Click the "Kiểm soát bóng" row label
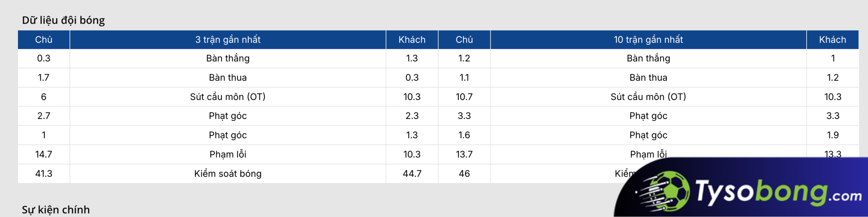The width and height of the screenshot is (868, 217). tap(228, 174)
